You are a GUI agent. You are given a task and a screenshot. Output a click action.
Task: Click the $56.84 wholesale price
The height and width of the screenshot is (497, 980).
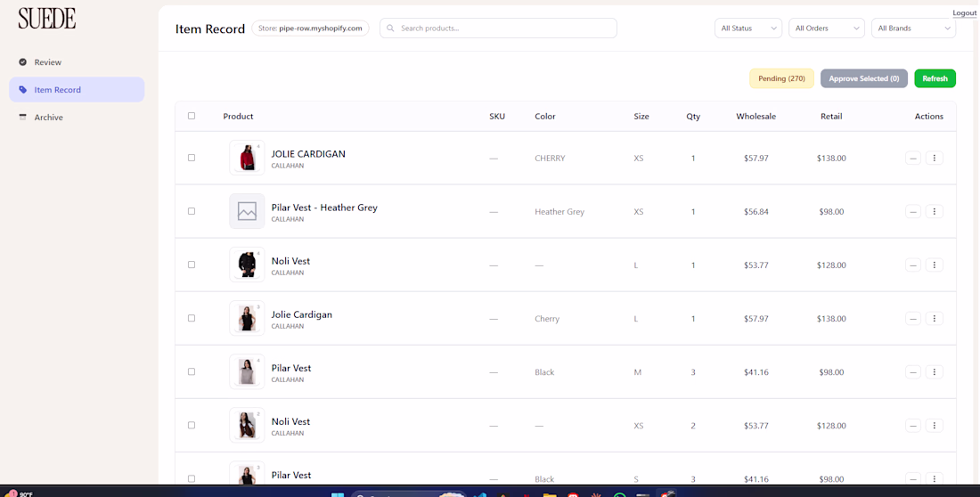point(756,212)
